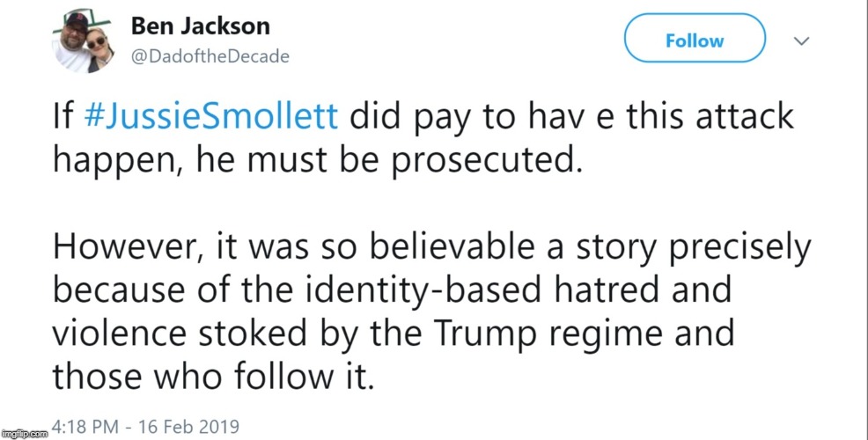
Task: Select the imgflip.com watermark
Action: coord(25,434)
